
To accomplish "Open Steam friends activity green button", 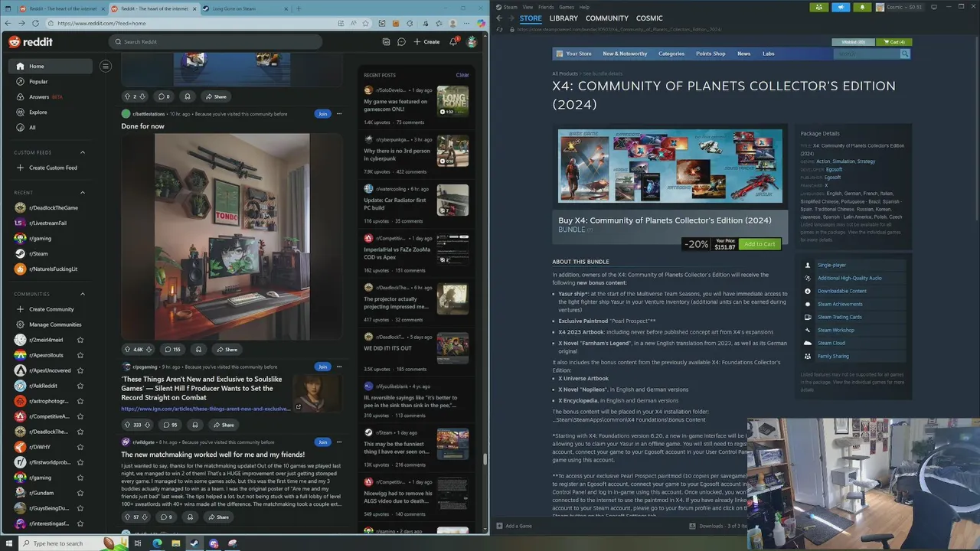I will [818, 7].
